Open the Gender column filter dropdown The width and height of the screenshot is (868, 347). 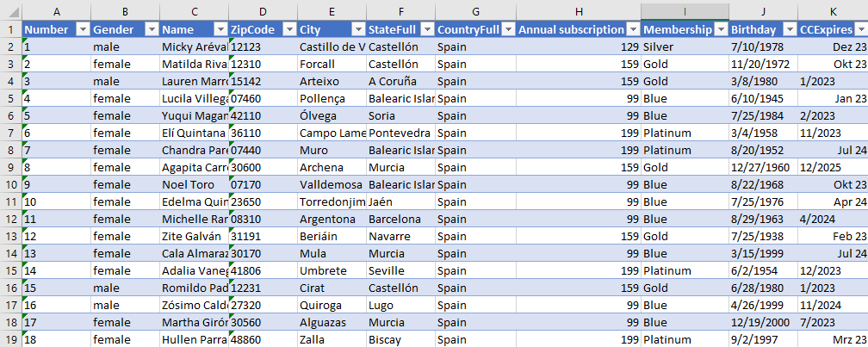pyautogui.click(x=151, y=29)
